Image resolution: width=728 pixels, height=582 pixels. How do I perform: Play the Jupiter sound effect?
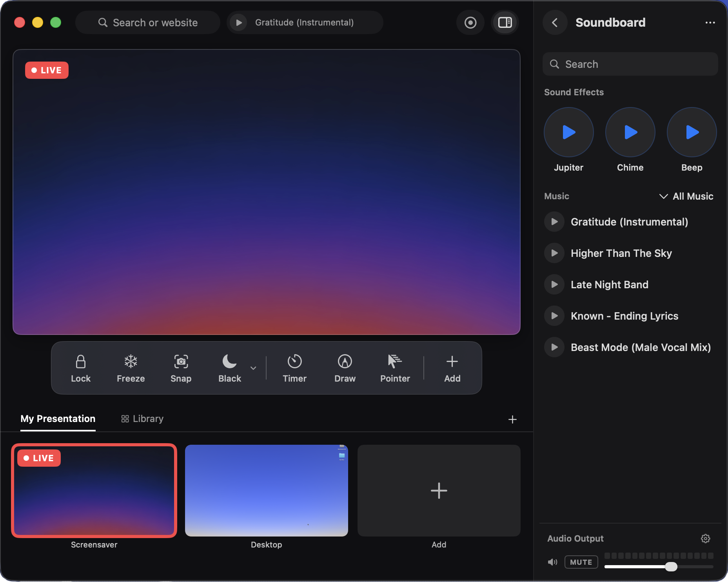(569, 132)
